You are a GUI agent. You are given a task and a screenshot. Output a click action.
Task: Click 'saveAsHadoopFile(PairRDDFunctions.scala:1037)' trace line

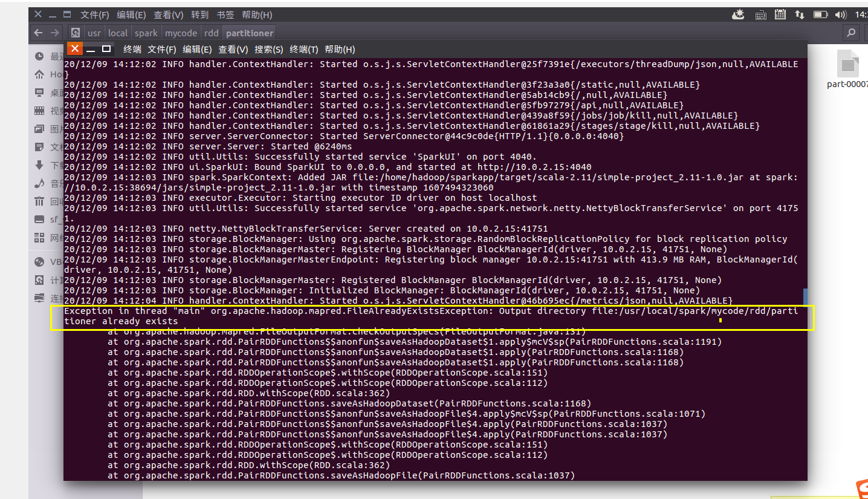341,475
